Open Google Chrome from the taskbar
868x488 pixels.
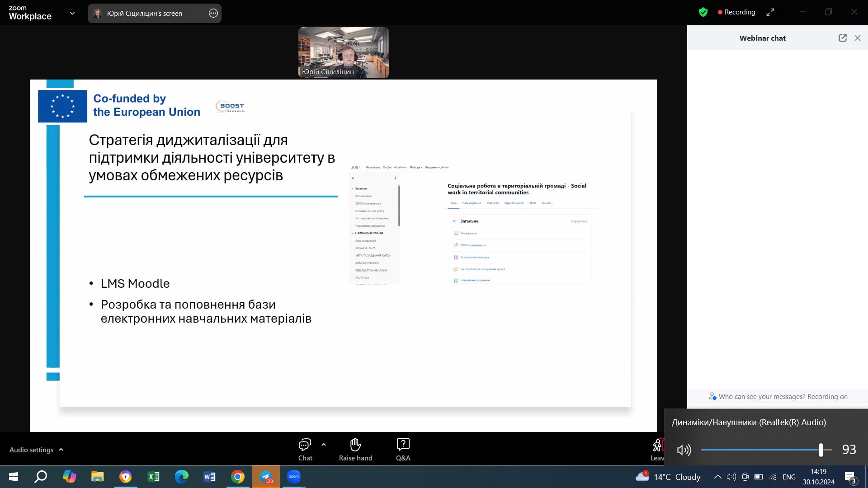(x=238, y=477)
